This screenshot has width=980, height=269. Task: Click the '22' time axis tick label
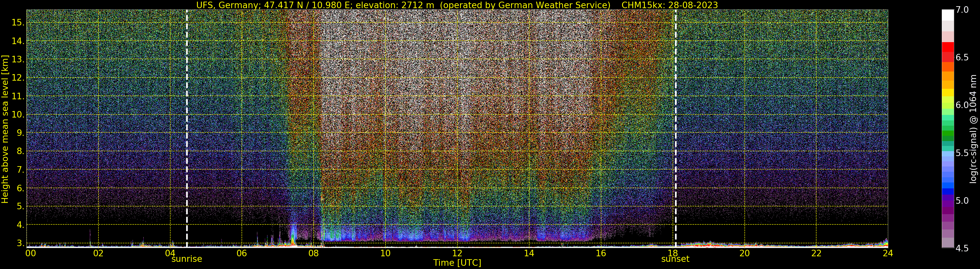click(x=816, y=253)
